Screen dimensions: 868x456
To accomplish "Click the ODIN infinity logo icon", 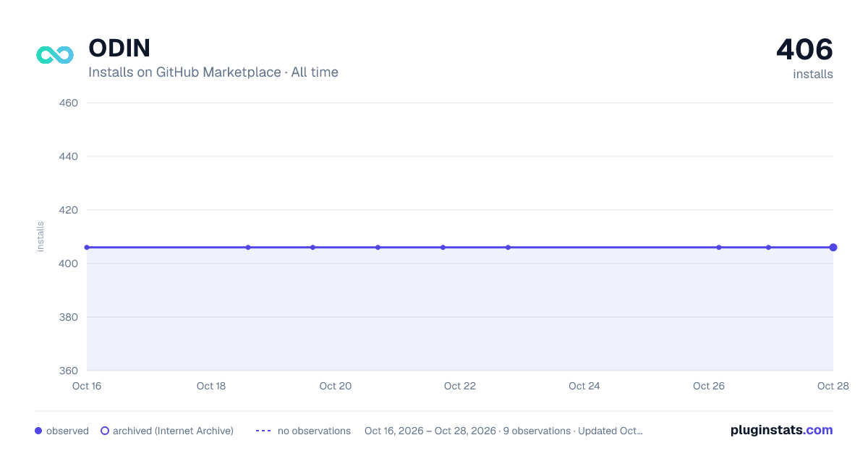I will pos(55,55).
